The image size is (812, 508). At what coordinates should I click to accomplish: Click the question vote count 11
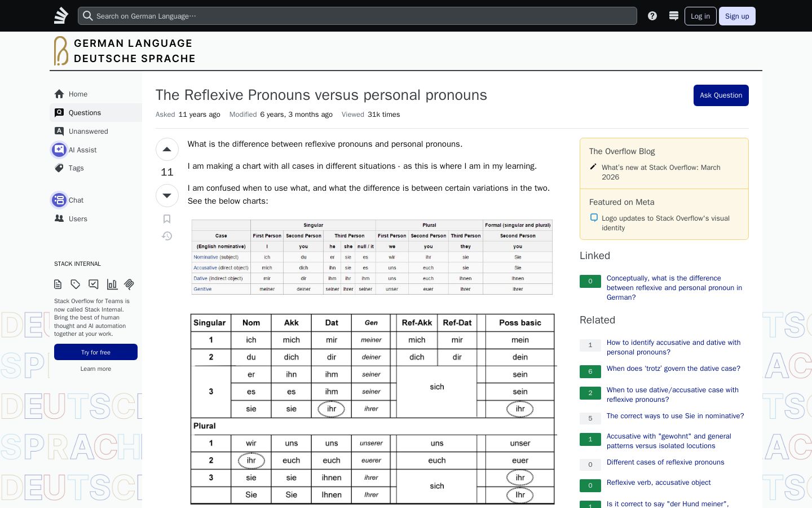point(167,172)
